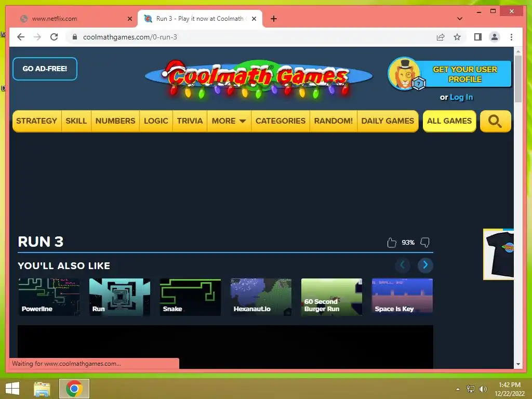Open the TRIVIA games menu

coord(190,121)
